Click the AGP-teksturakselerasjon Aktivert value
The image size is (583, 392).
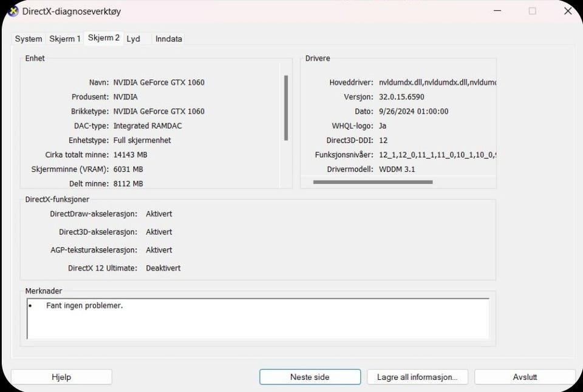click(x=159, y=249)
